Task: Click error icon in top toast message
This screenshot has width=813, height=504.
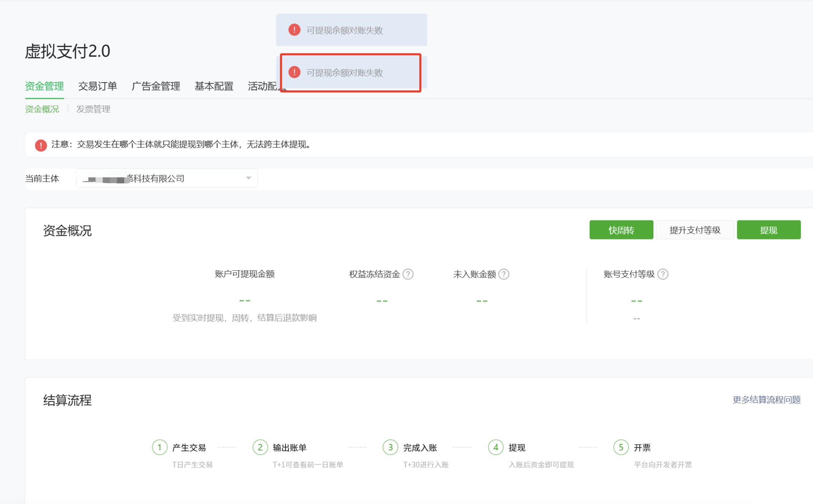Action: click(x=294, y=30)
